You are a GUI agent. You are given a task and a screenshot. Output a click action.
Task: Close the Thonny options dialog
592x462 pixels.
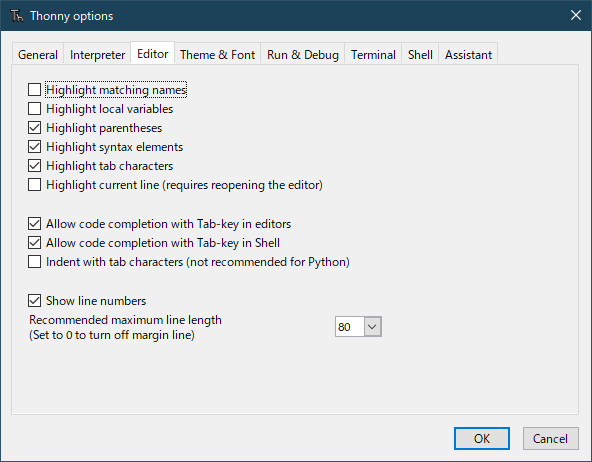575,15
